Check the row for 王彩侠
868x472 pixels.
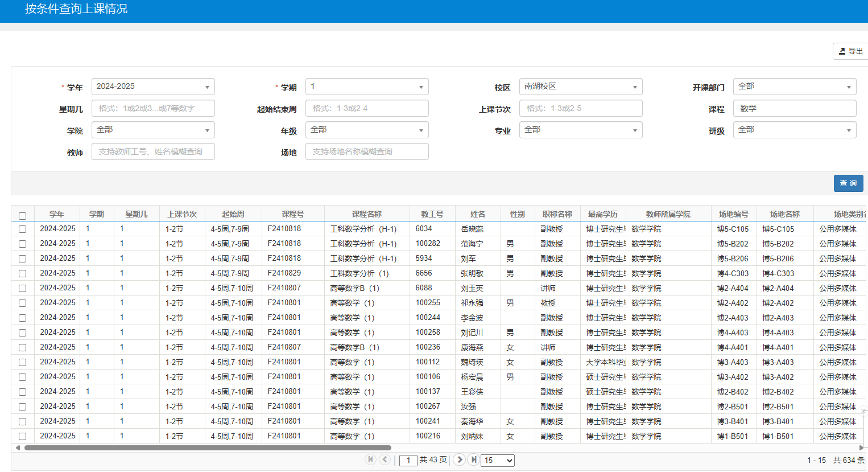coord(22,392)
